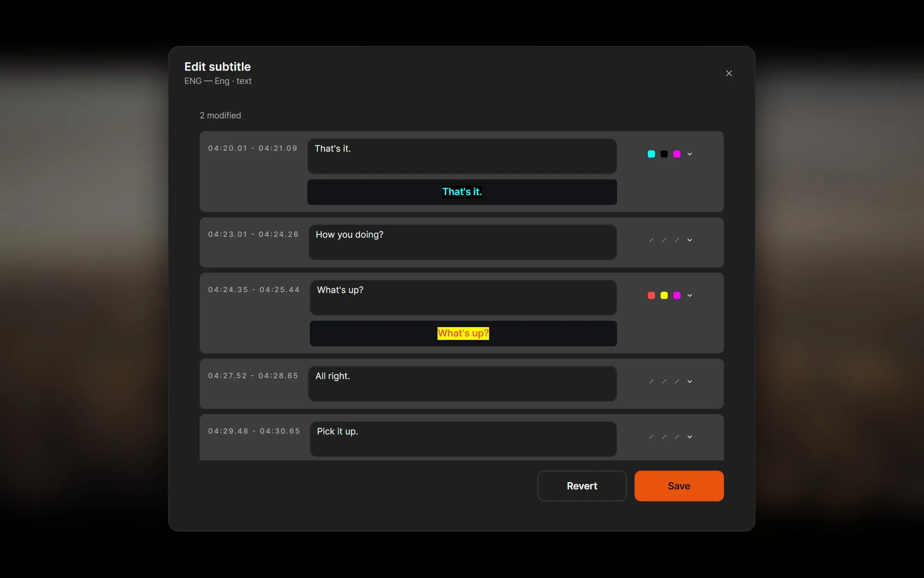Viewport: 924px width, 578px height.
Task: Close the Edit subtitle dialog
Action: (x=729, y=73)
